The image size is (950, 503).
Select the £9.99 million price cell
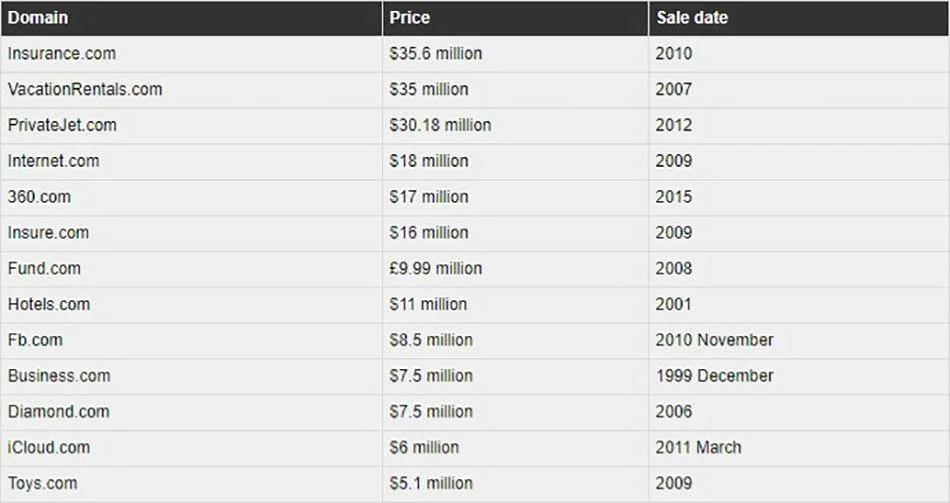(436, 269)
